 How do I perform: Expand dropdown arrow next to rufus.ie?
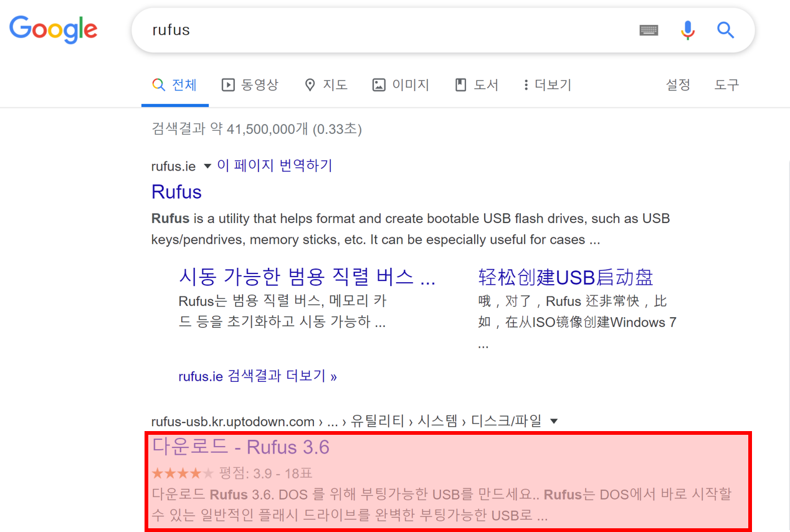pyautogui.click(x=207, y=166)
